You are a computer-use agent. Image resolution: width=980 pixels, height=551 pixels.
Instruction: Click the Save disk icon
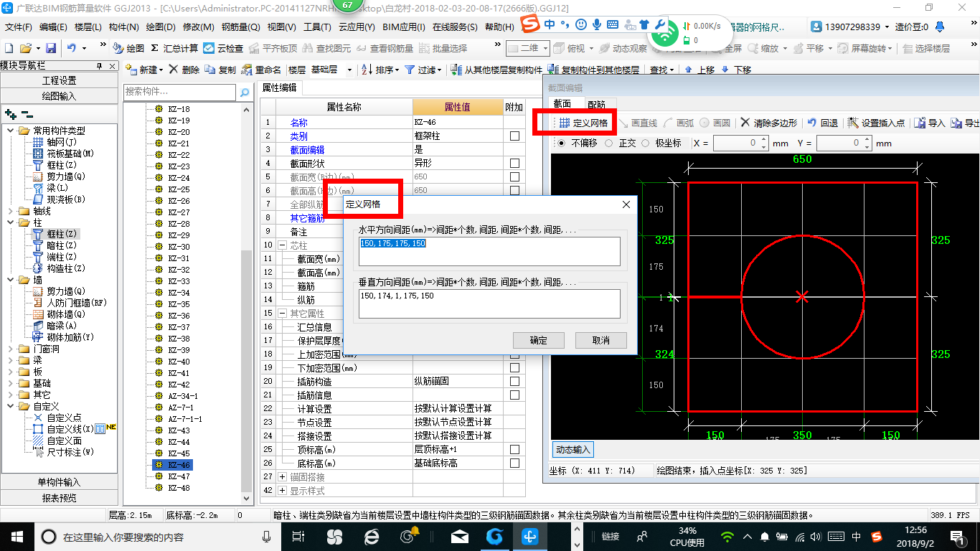[51, 48]
